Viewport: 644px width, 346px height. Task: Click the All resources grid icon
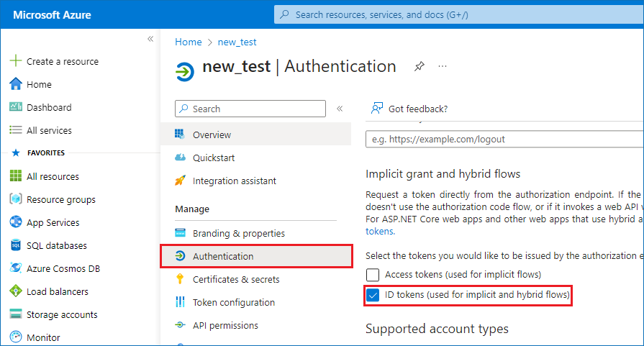coord(16,176)
